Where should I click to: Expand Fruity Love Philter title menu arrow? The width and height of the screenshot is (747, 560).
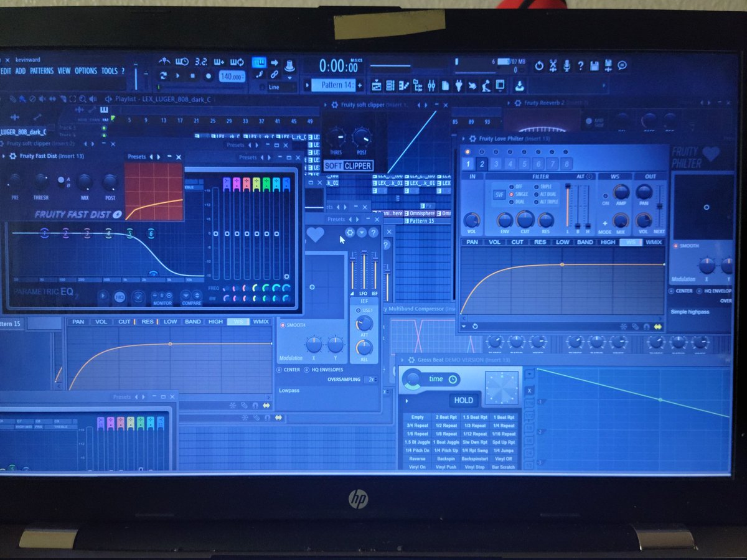(463, 138)
